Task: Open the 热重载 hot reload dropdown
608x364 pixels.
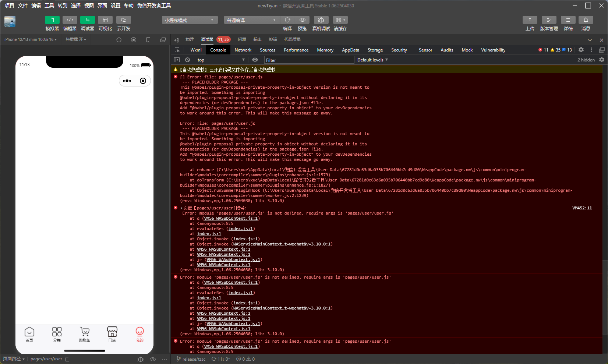Action: pyautogui.click(x=76, y=39)
